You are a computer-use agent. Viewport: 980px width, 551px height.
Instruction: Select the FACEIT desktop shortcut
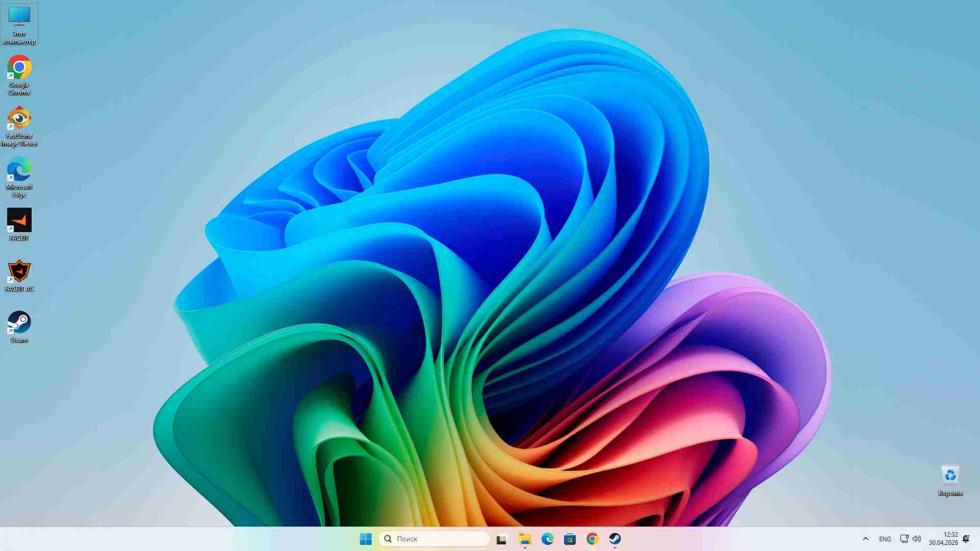(x=19, y=224)
